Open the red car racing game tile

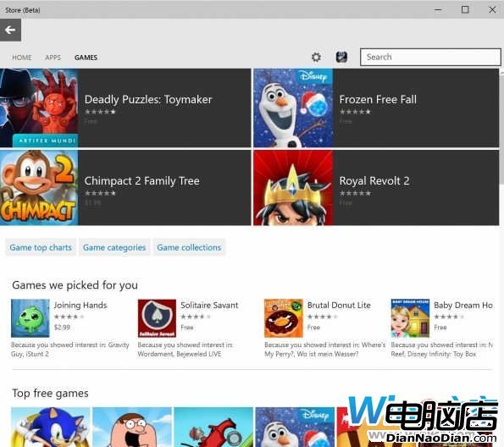coord(213,427)
